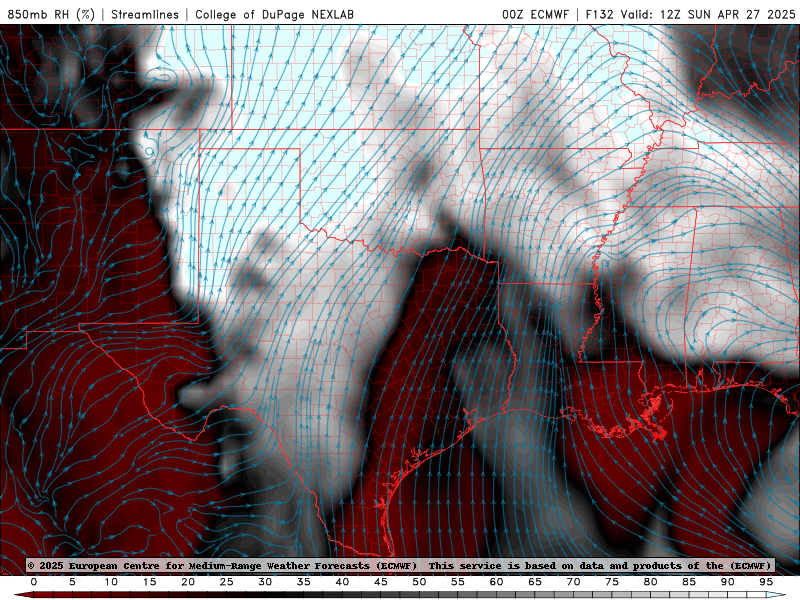Click the "80" colorbar label
The image size is (800, 600).
pos(651,582)
